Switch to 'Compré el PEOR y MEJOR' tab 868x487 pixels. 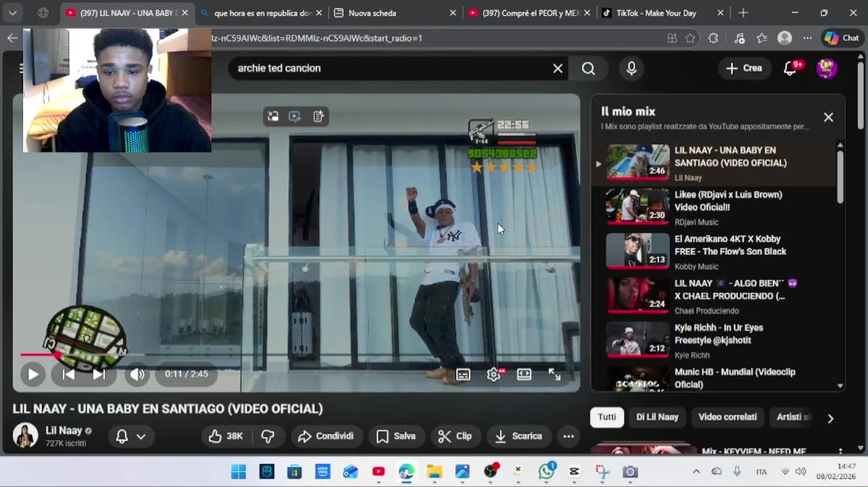[x=529, y=13]
